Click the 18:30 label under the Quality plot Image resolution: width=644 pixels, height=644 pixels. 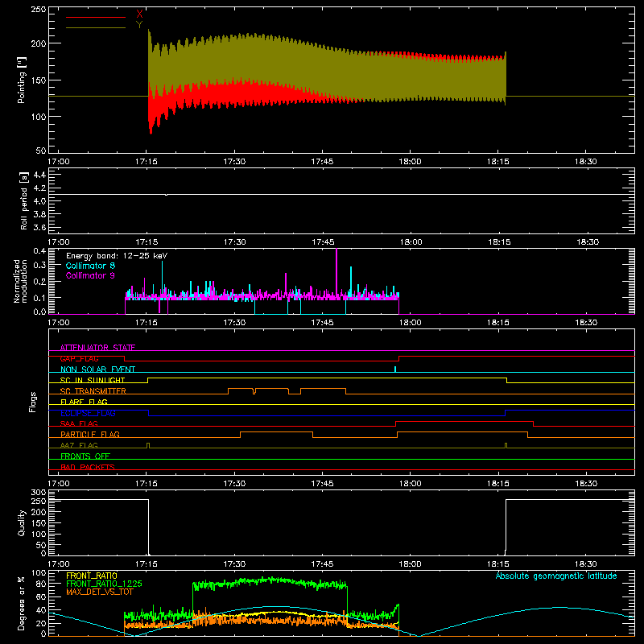click(586, 564)
